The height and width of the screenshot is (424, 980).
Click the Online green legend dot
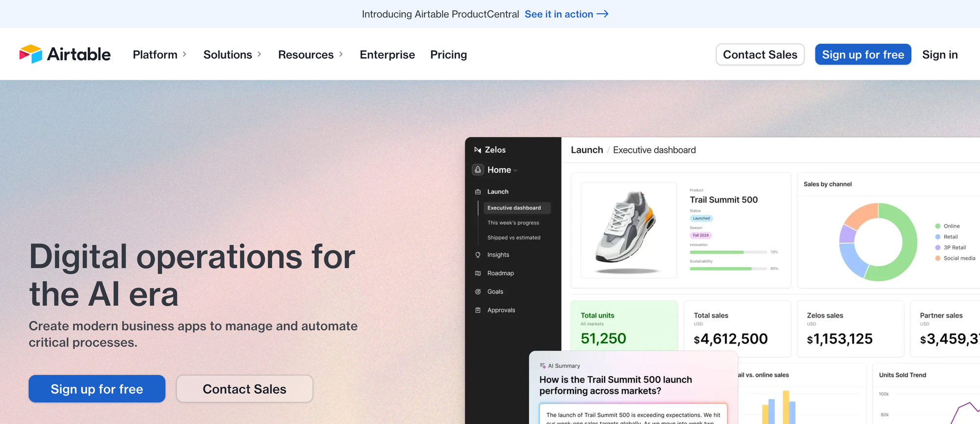pos(938,226)
